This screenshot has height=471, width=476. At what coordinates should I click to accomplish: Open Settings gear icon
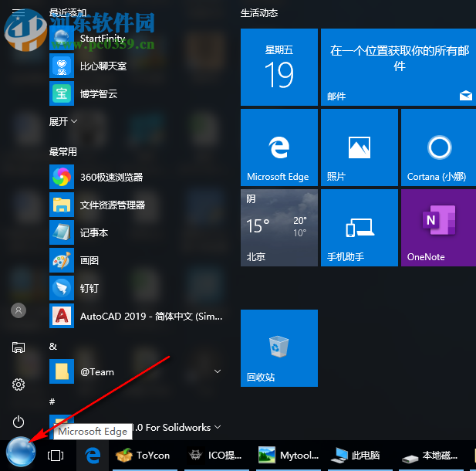coord(19,385)
